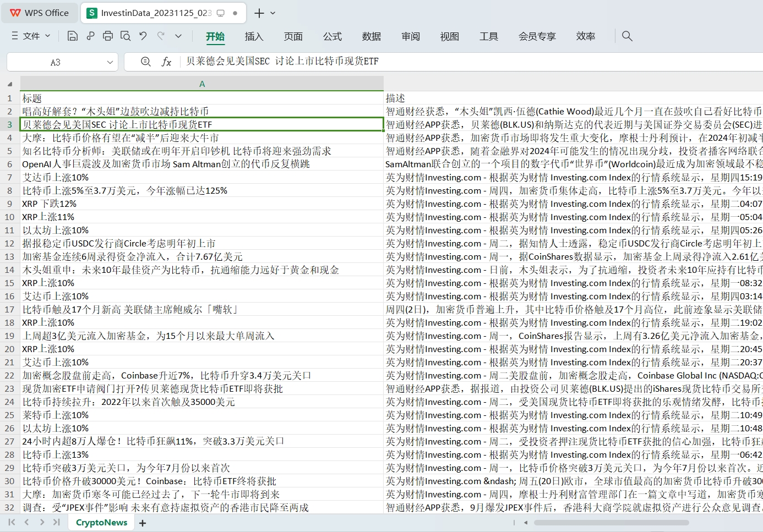Open the 工具 ribbon tab

point(488,36)
